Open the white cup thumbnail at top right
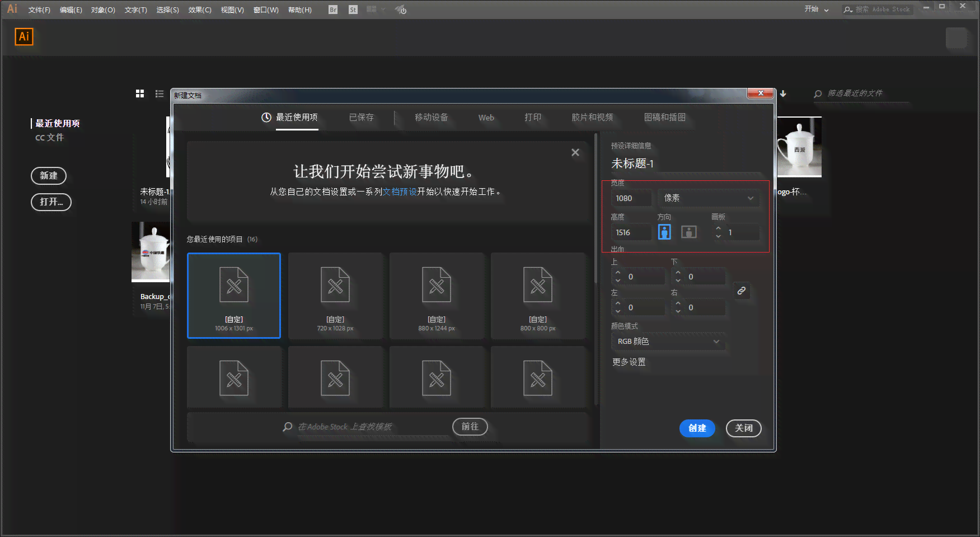This screenshot has width=980, height=537. coord(799,147)
